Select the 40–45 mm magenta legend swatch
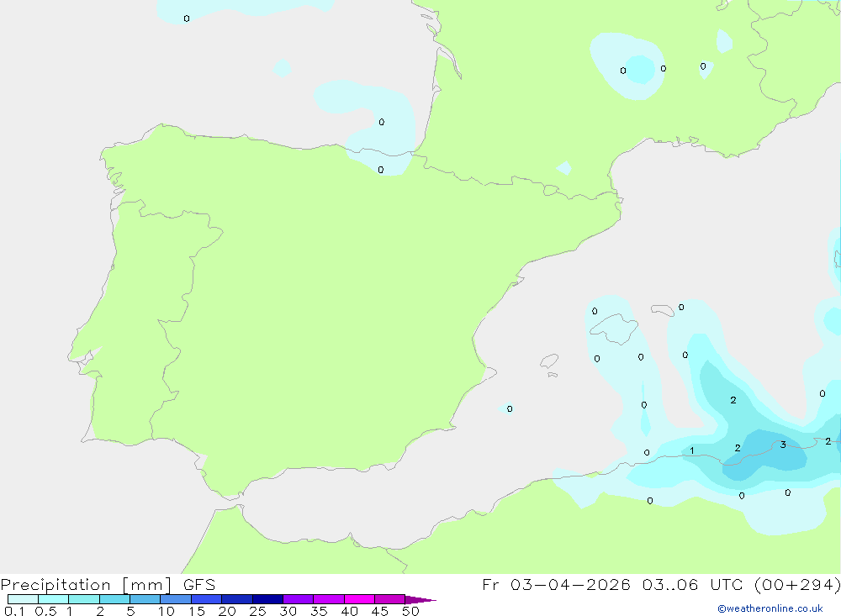 [359, 599]
